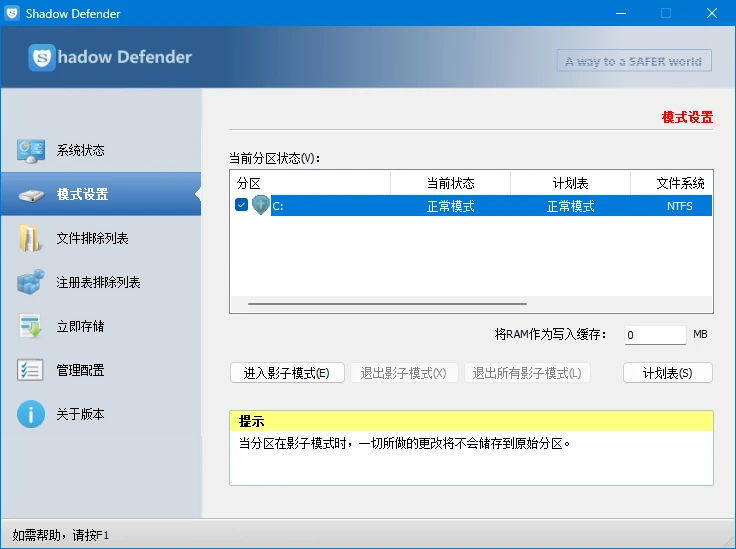Click the 分区 column header
Screen dimensions: 736x549
coord(310,183)
